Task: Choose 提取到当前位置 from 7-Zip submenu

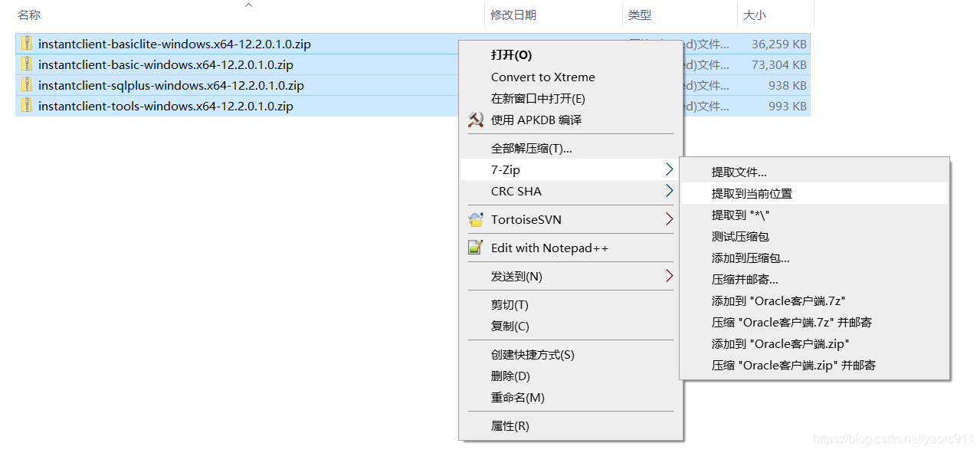Action: point(752,194)
